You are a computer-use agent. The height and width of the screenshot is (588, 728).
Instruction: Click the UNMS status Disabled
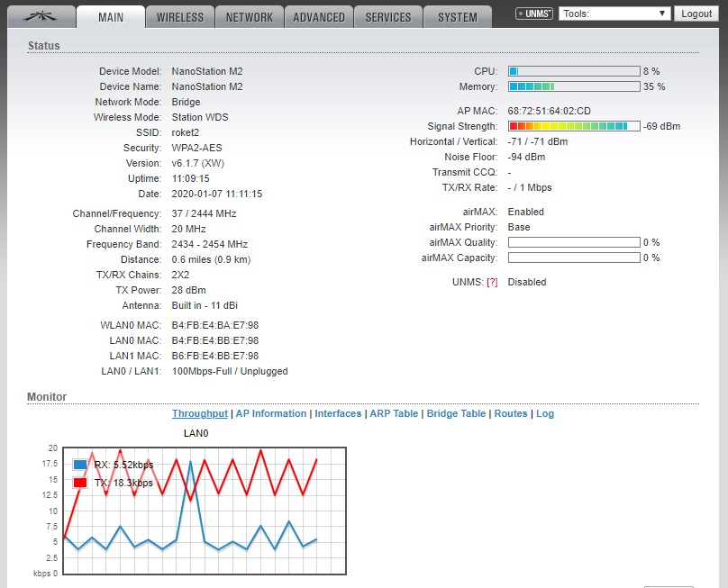pos(527,282)
